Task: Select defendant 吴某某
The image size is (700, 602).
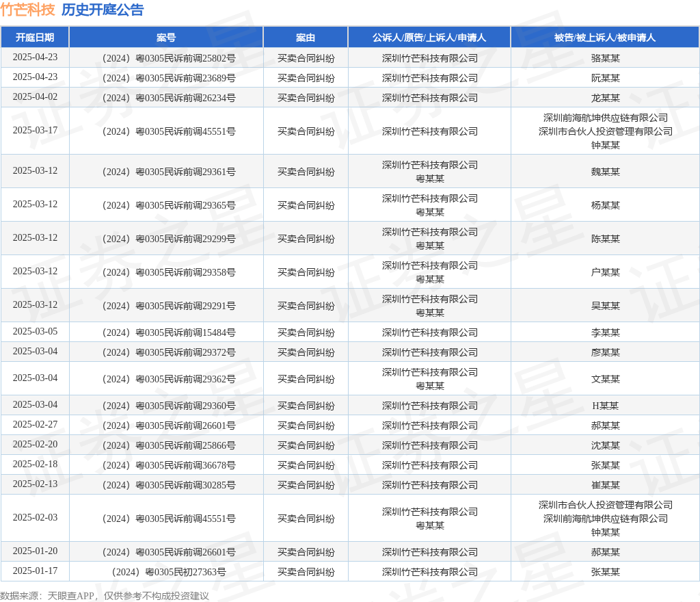Action: [606, 306]
